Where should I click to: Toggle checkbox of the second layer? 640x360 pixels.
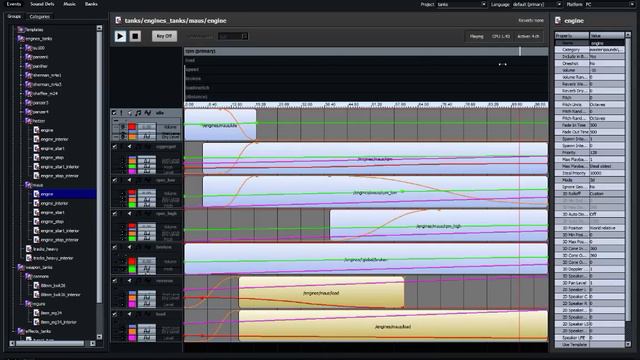click(114, 146)
